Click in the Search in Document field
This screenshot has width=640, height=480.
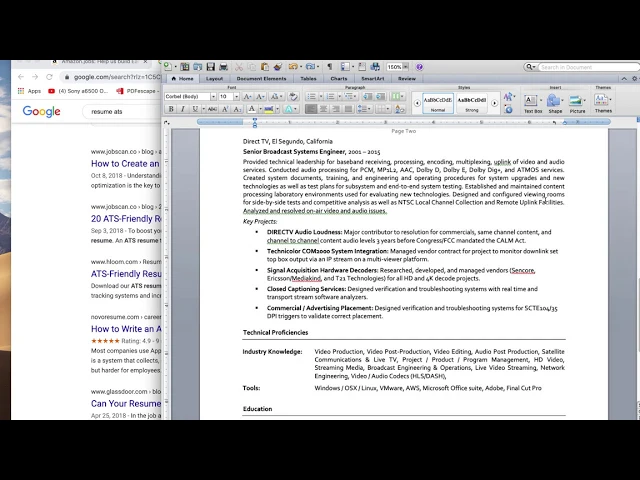pyautogui.click(x=588, y=67)
